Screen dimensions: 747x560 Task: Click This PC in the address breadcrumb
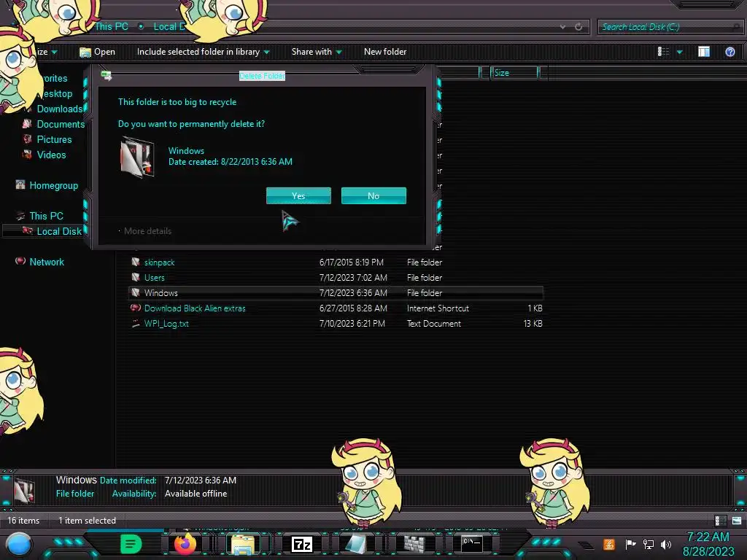coord(112,27)
